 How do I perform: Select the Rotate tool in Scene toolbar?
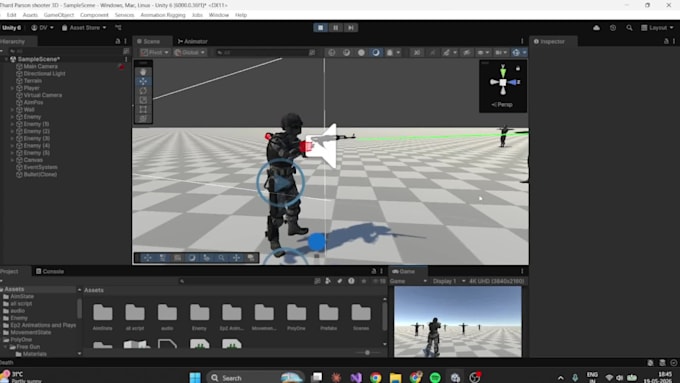(143, 91)
